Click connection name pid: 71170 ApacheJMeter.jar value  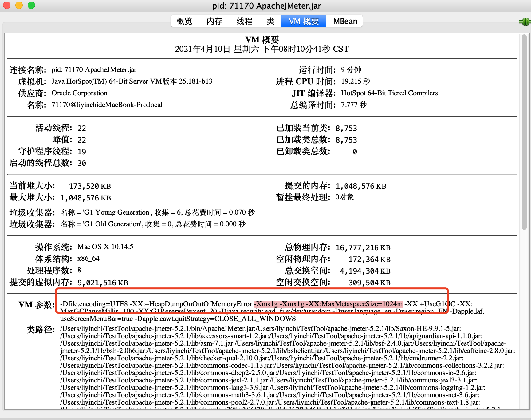click(x=94, y=70)
